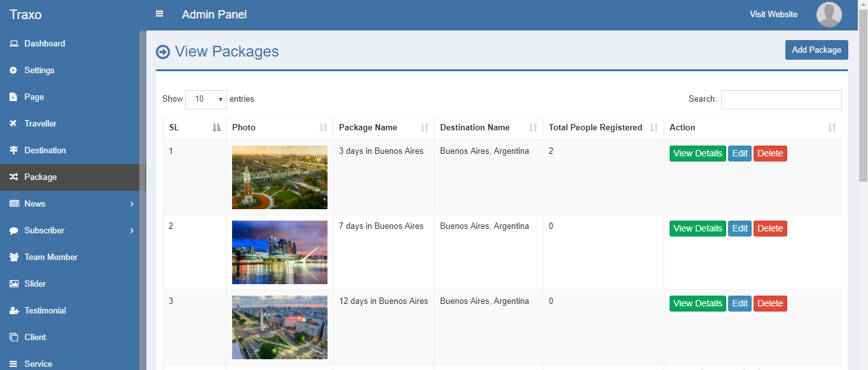Image resolution: width=868 pixels, height=370 pixels.
Task: Click into the table Search field
Action: click(x=781, y=100)
